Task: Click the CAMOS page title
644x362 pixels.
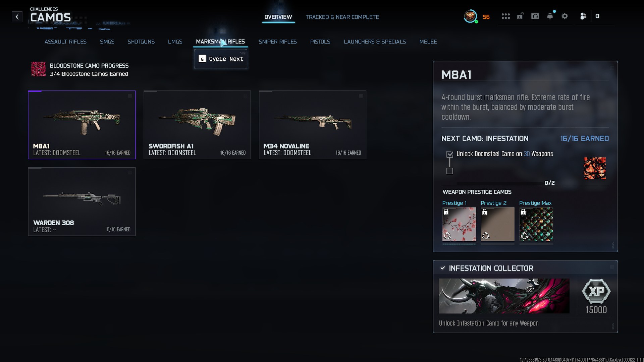Action: tap(51, 17)
